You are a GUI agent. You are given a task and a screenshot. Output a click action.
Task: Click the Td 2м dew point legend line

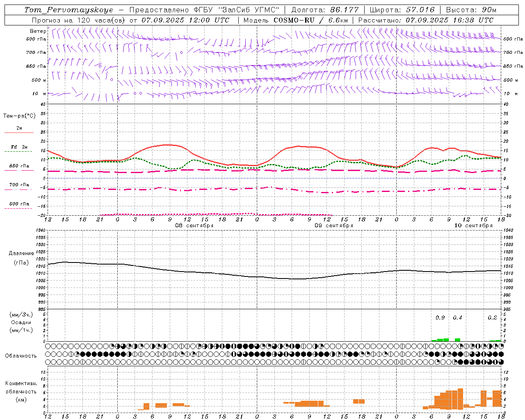pyautogui.click(x=19, y=151)
